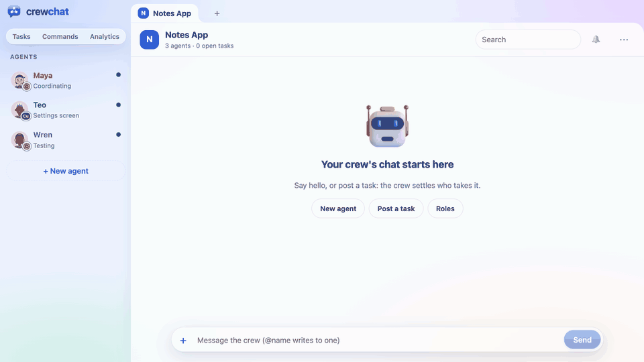Click the crewchat brand name text
The width and height of the screenshot is (644, 362).
pyautogui.click(x=48, y=11)
